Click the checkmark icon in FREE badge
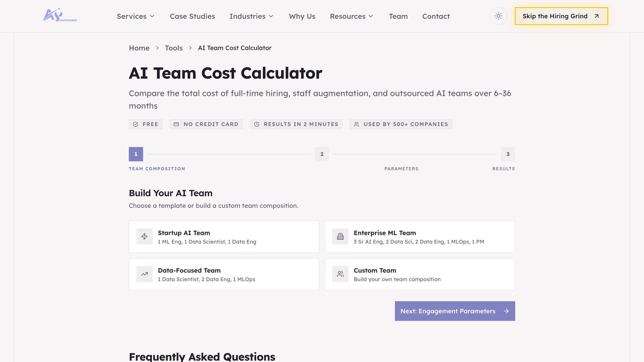Screen dimensions: 644x362 click(136, 124)
